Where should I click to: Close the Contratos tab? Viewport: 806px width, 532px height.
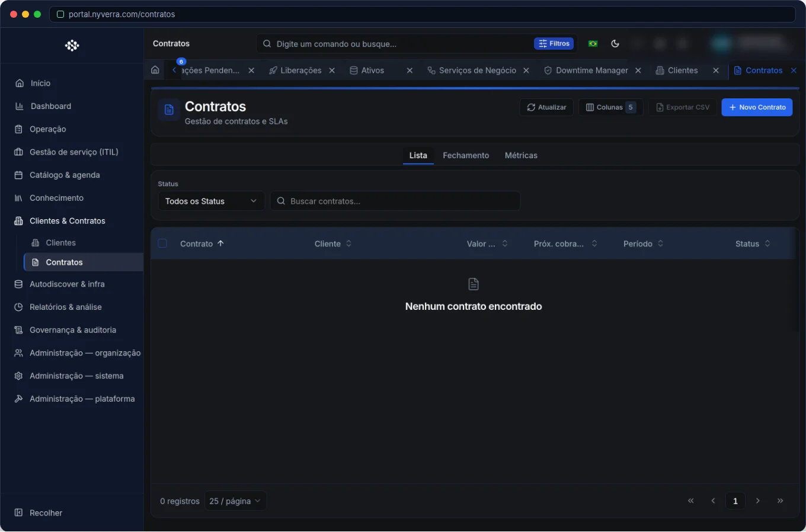click(794, 70)
